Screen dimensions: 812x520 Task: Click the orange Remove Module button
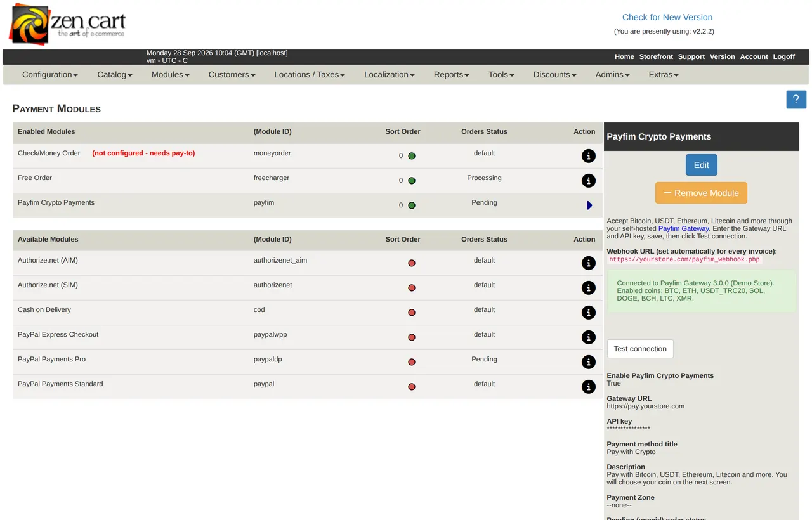click(702, 193)
